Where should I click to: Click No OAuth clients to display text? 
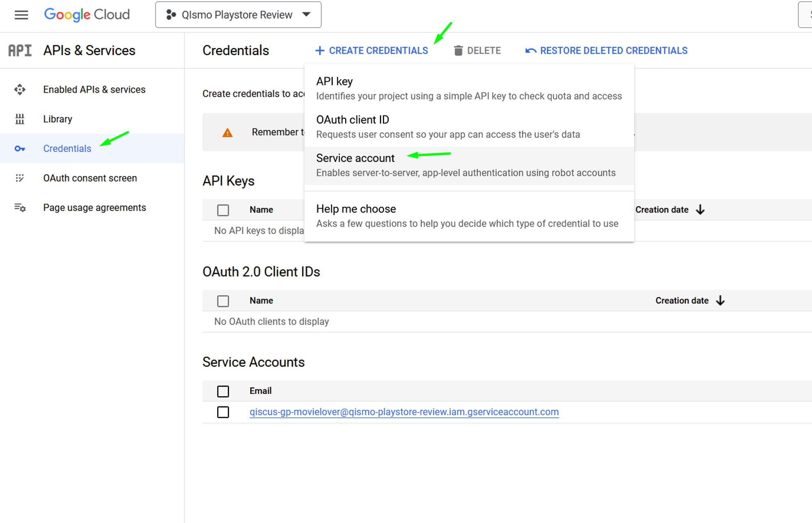(x=272, y=321)
